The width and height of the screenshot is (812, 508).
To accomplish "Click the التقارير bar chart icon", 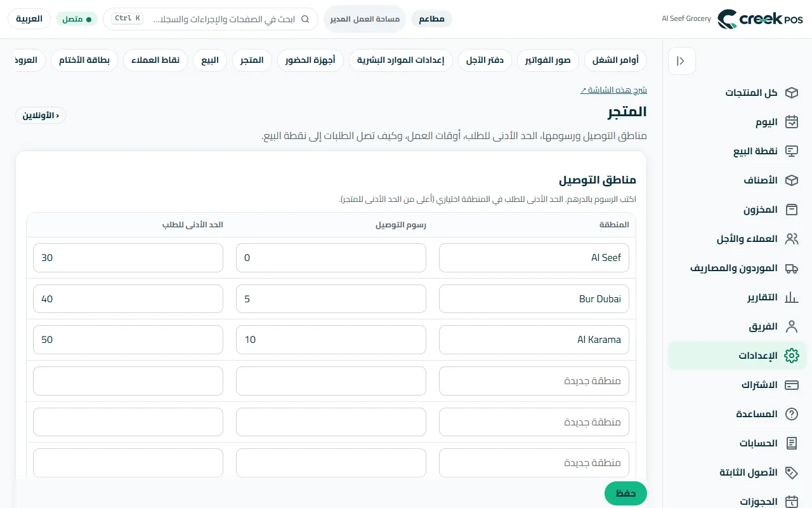I will [791, 297].
